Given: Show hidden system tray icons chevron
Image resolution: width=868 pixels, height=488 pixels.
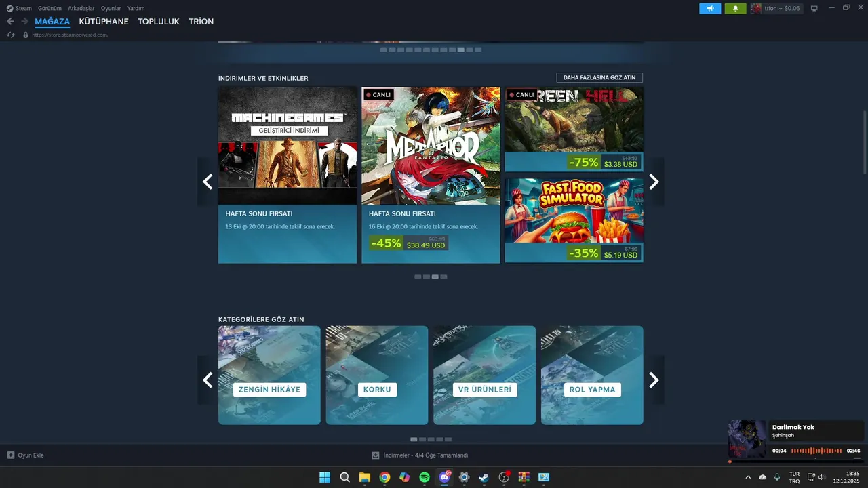Looking at the screenshot, I should [748, 477].
